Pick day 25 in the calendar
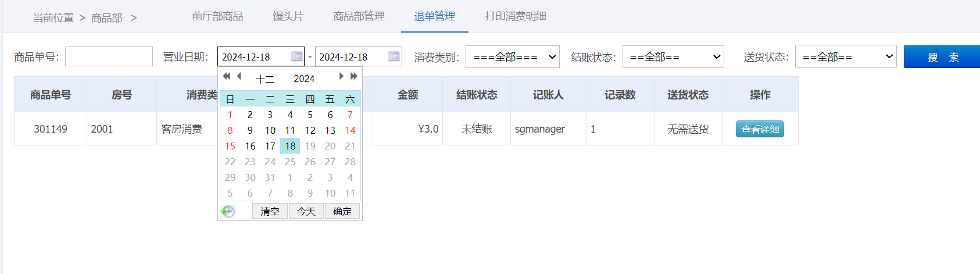 [x=290, y=162]
